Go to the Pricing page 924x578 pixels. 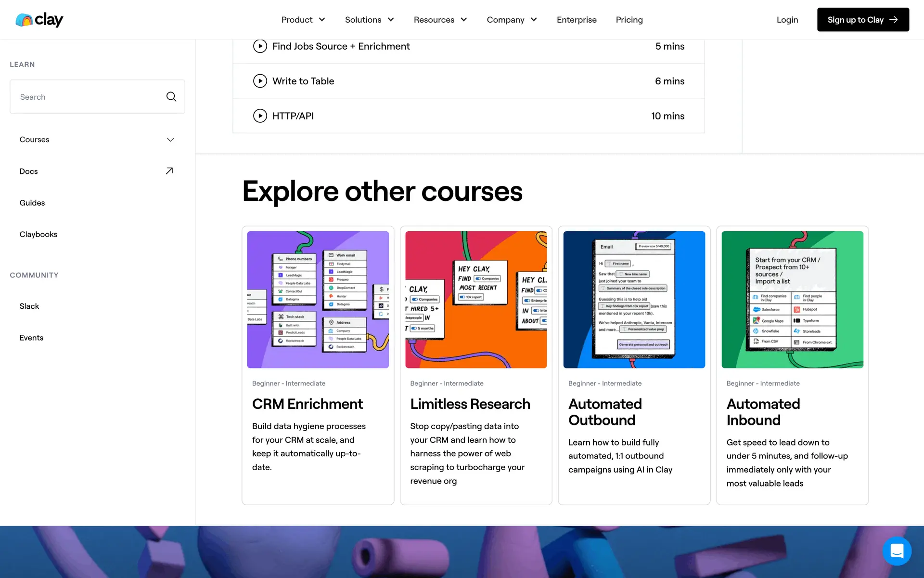coord(629,20)
